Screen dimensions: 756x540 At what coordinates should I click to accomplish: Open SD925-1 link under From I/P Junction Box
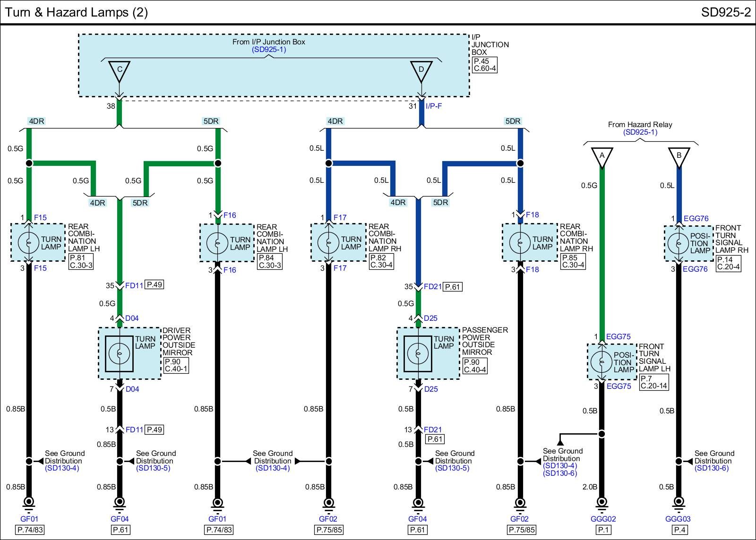[x=268, y=50]
